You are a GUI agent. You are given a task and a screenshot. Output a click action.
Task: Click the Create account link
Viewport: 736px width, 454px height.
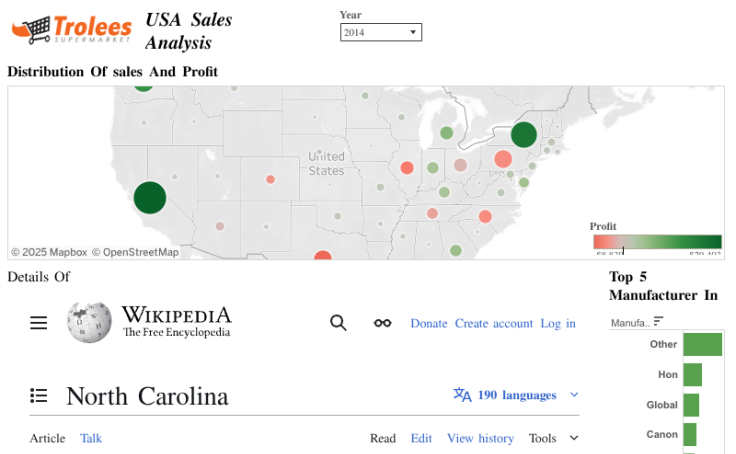pyautogui.click(x=494, y=323)
